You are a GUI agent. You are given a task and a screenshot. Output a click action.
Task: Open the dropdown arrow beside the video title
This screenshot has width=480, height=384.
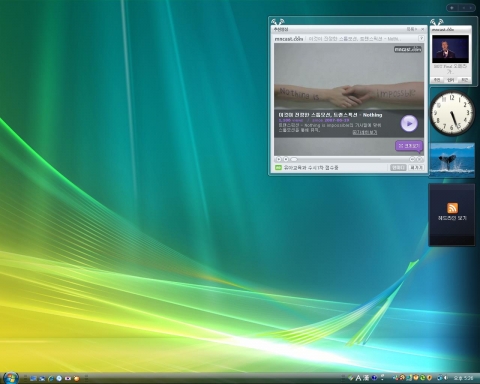click(x=421, y=39)
